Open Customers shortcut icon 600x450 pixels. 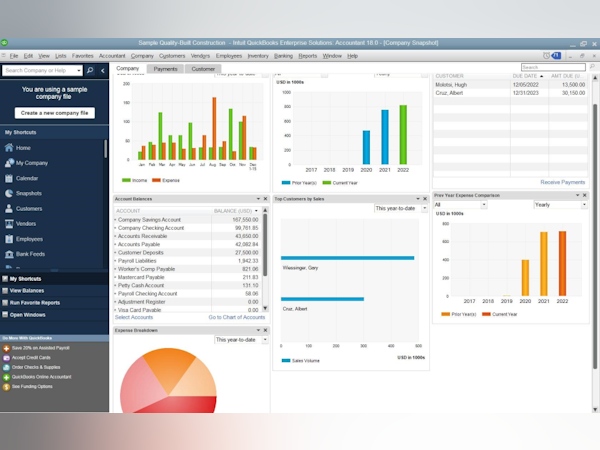[9, 209]
